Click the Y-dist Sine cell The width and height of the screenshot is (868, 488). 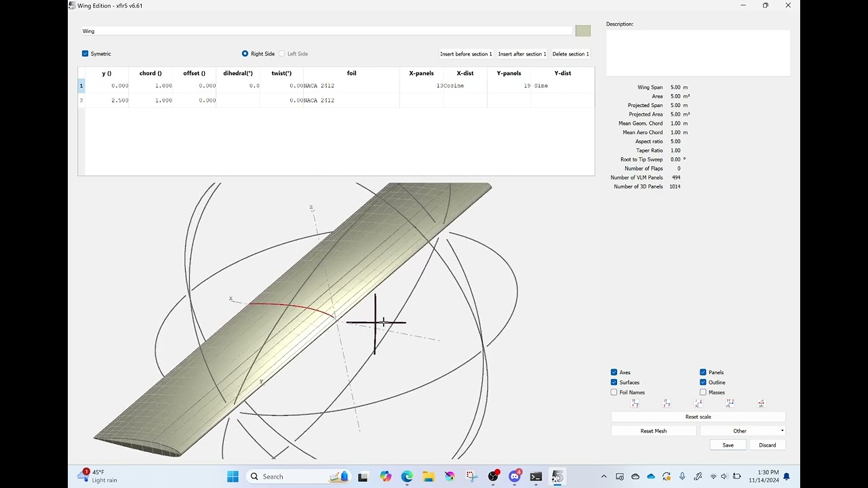pyautogui.click(x=563, y=86)
